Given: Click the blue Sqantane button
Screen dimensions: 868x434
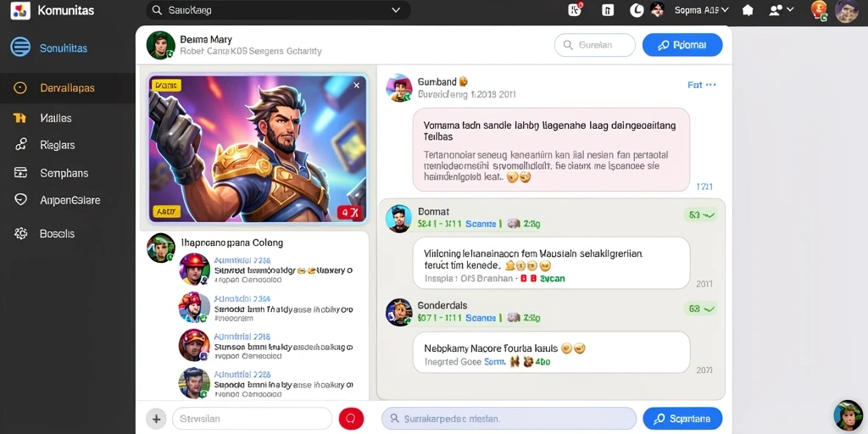Looking at the screenshot, I should point(682,419).
